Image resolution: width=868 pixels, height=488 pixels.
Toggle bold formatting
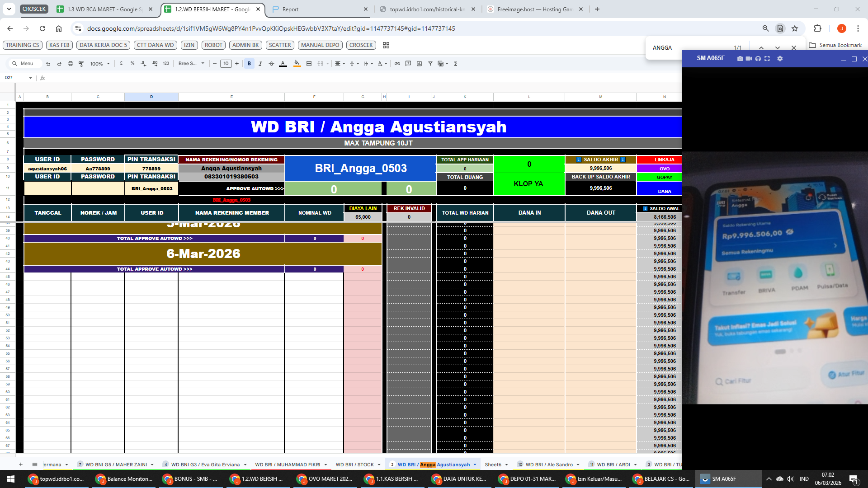pyautogui.click(x=249, y=64)
